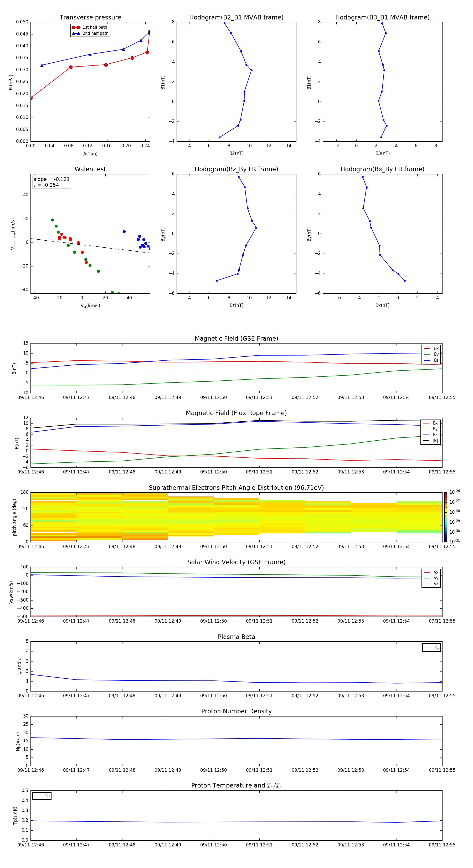This screenshot has height=868, width=473.
Task: Click the "By'" flux rope legend entry
Action: coord(431,429)
